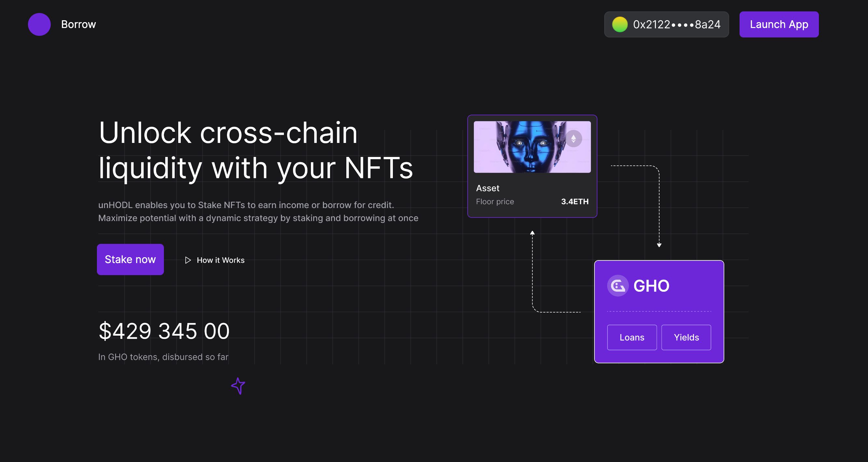Click the wallet address 0x2122••••8a24
Viewport: 868px width, 462px height.
tap(668, 24)
